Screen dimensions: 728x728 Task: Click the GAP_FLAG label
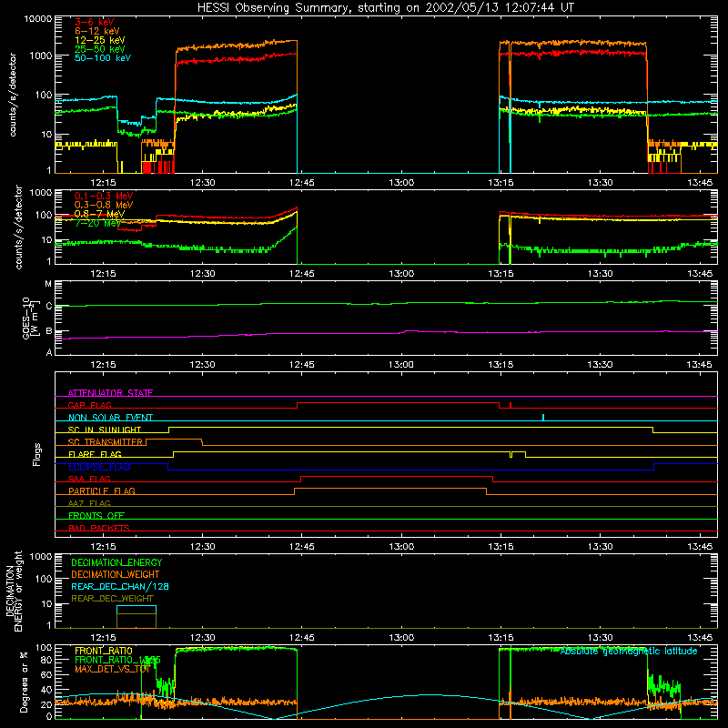[x=89, y=405]
